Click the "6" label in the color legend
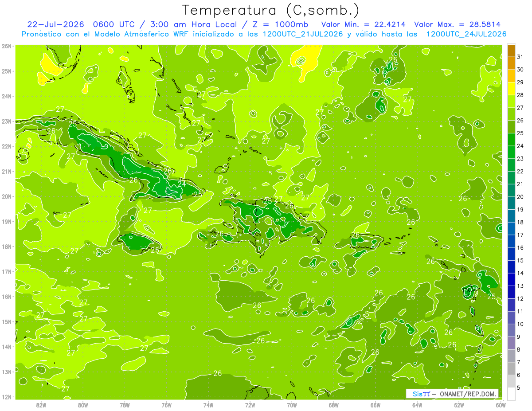This screenshot has width=532, height=411. (519, 375)
